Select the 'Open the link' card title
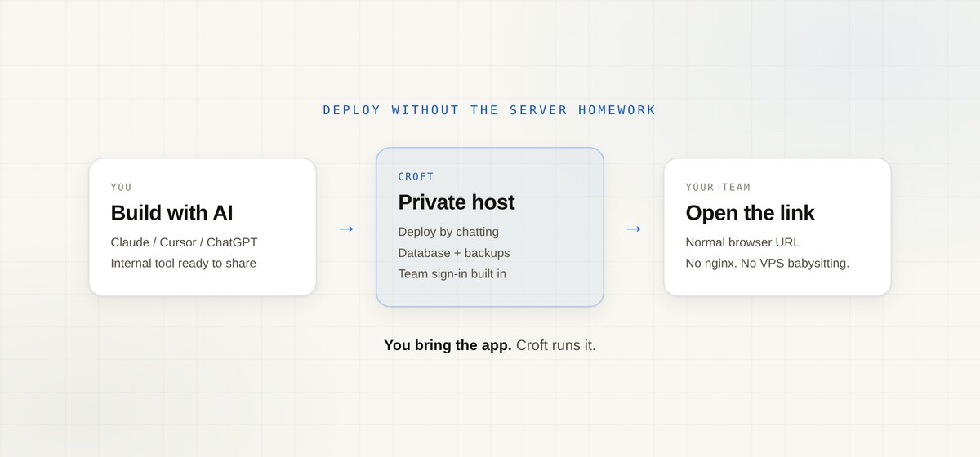 [x=750, y=213]
